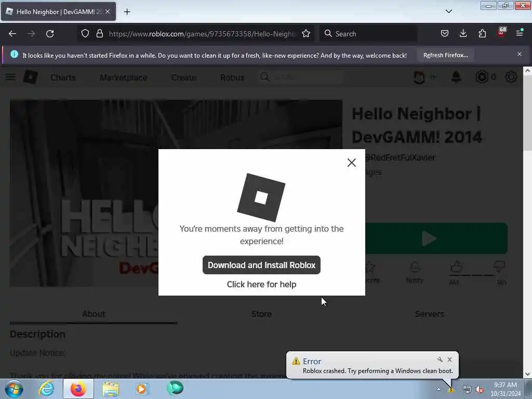Reload the page with the refresh icon
This screenshot has height=399, width=532.
(x=50, y=34)
